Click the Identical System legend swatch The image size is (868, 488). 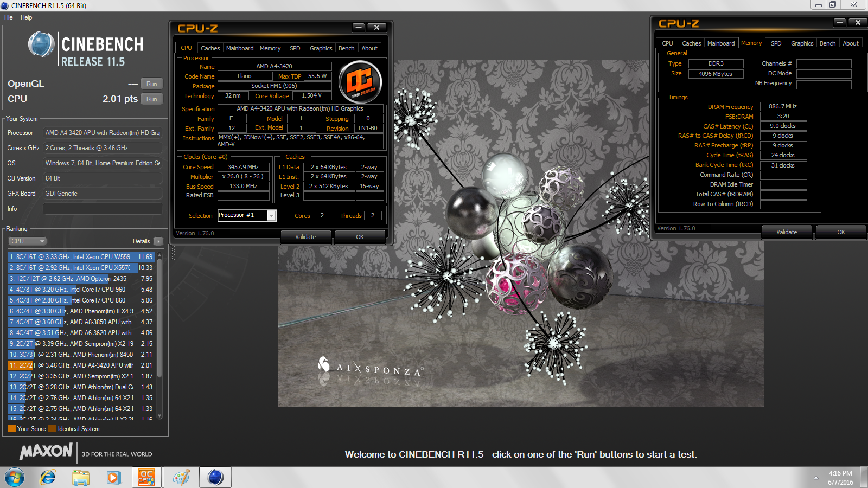tap(52, 429)
